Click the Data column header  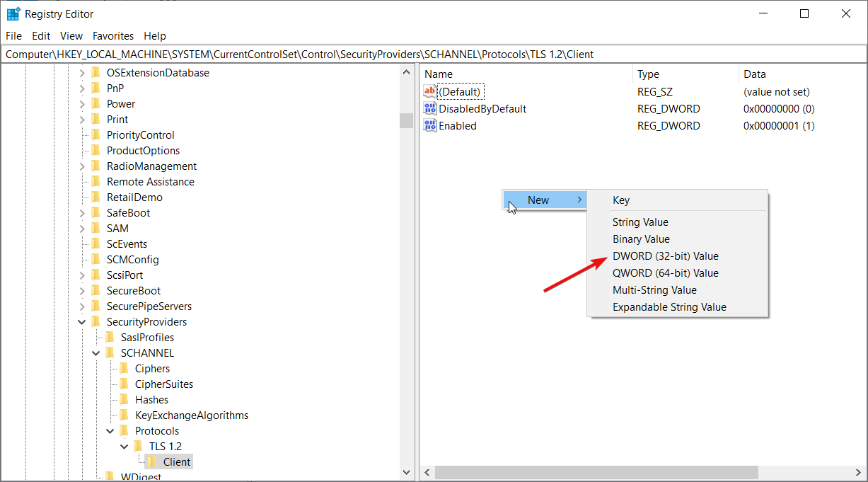(x=802, y=74)
